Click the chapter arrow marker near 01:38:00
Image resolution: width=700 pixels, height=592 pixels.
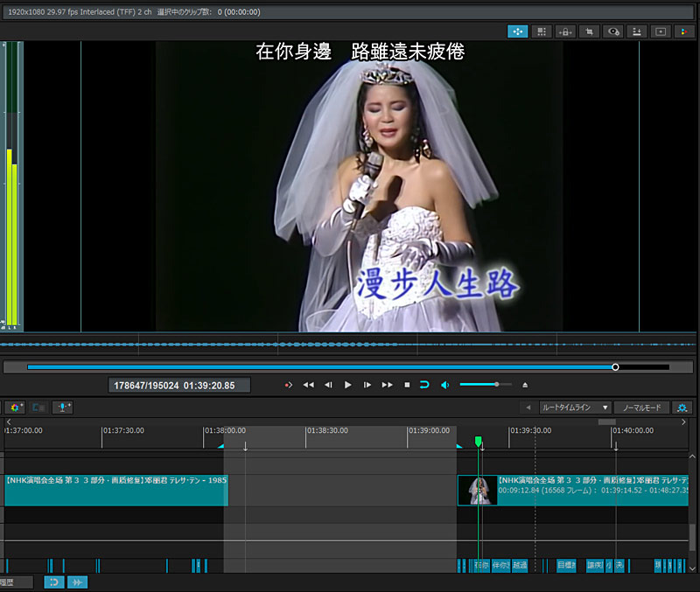tap(246, 446)
